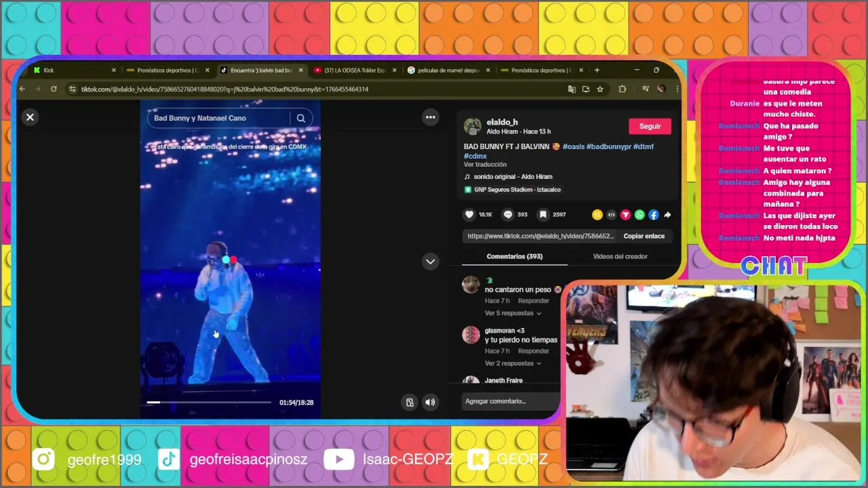Bookmark page with the star icon
The image size is (868, 488).
[x=600, y=89]
